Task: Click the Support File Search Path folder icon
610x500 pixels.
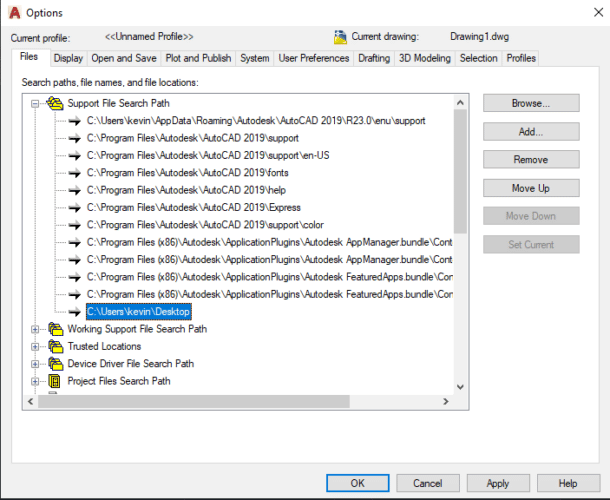Action: click(x=55, y=104)
